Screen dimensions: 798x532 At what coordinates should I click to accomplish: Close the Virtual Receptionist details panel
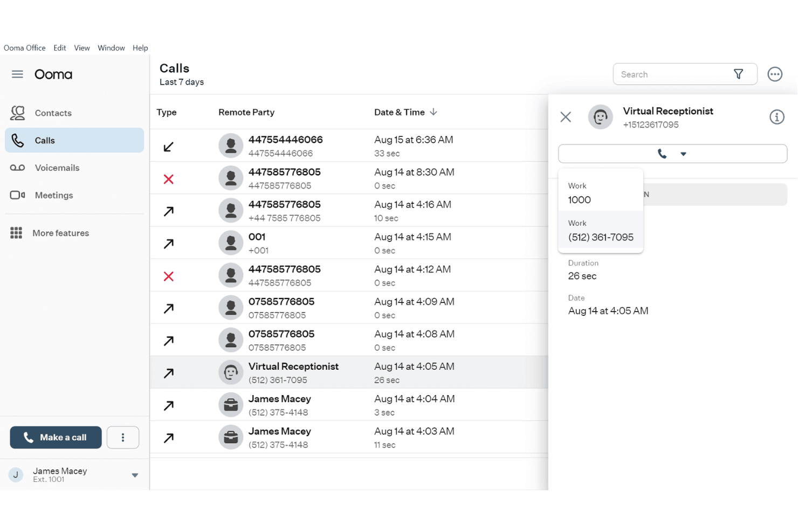[566, 117]
